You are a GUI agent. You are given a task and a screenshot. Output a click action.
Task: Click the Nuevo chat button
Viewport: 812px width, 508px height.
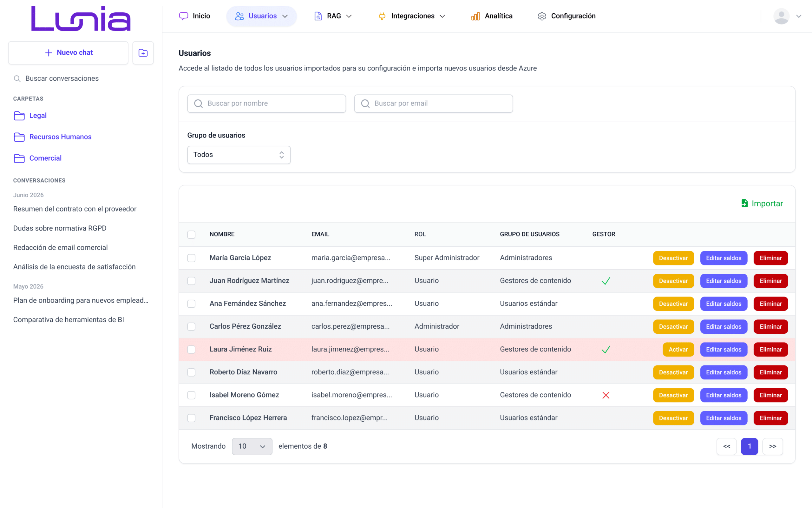click(x=69, y=53)
